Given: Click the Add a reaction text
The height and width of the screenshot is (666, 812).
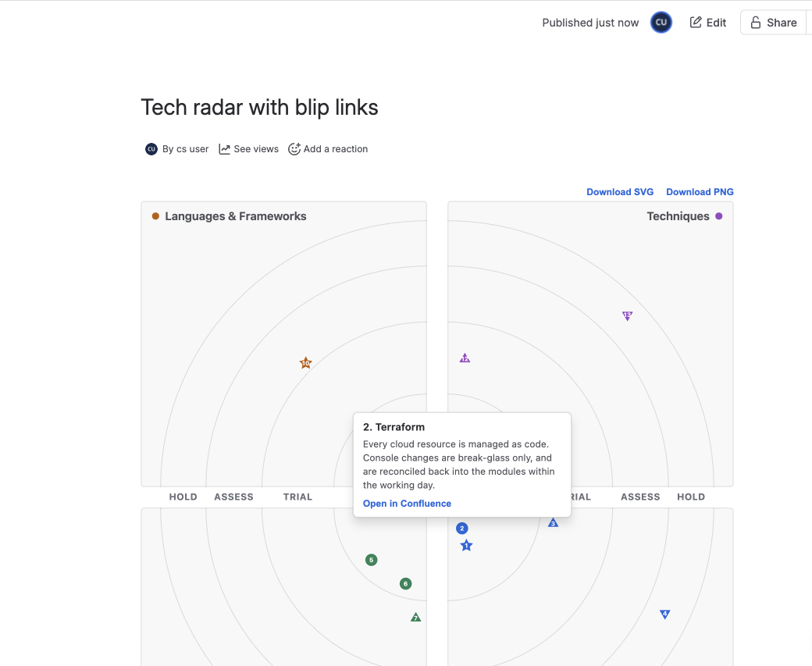Looking at the screenshot, I should [x=336, y=149].
